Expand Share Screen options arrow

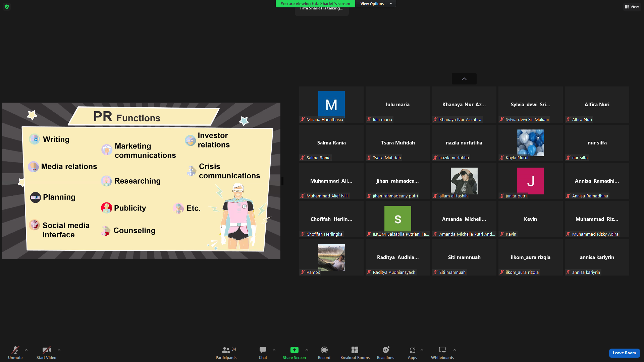307,350
